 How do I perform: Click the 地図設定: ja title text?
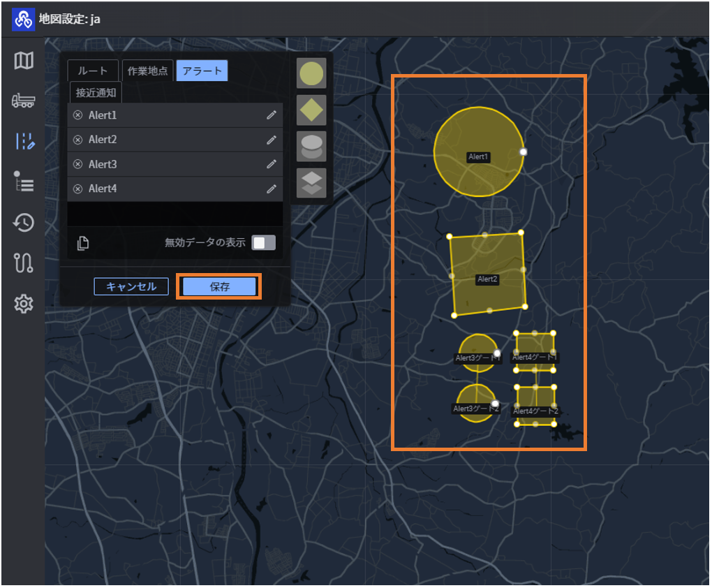tap(70, 19)
